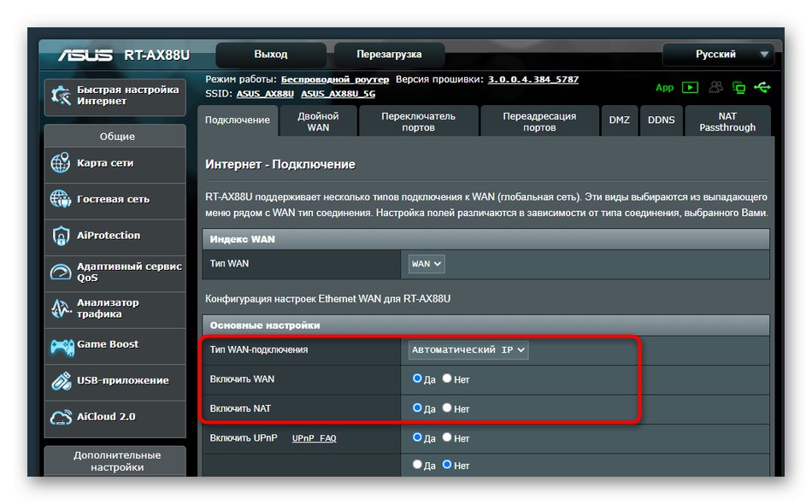This screenshot has height=504, width=812.
Task: Click the Интернет - Подключение page title
Action: [x=280, y=165]
